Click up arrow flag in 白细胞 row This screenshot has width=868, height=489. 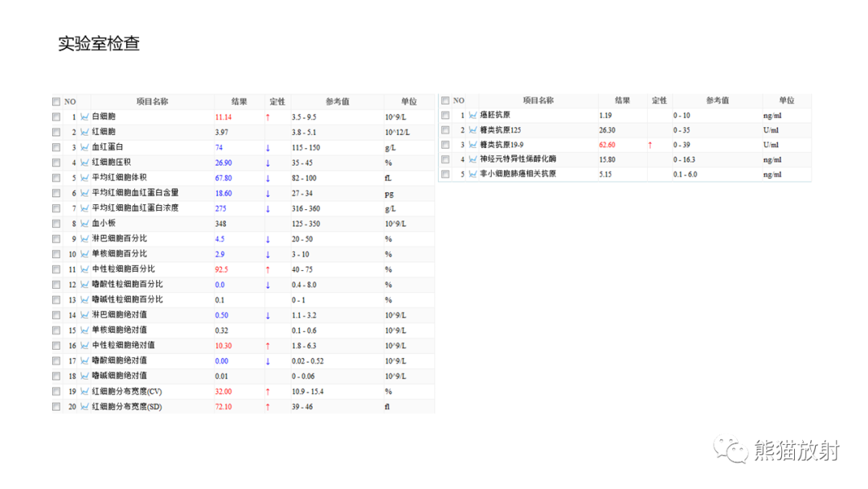268,117
